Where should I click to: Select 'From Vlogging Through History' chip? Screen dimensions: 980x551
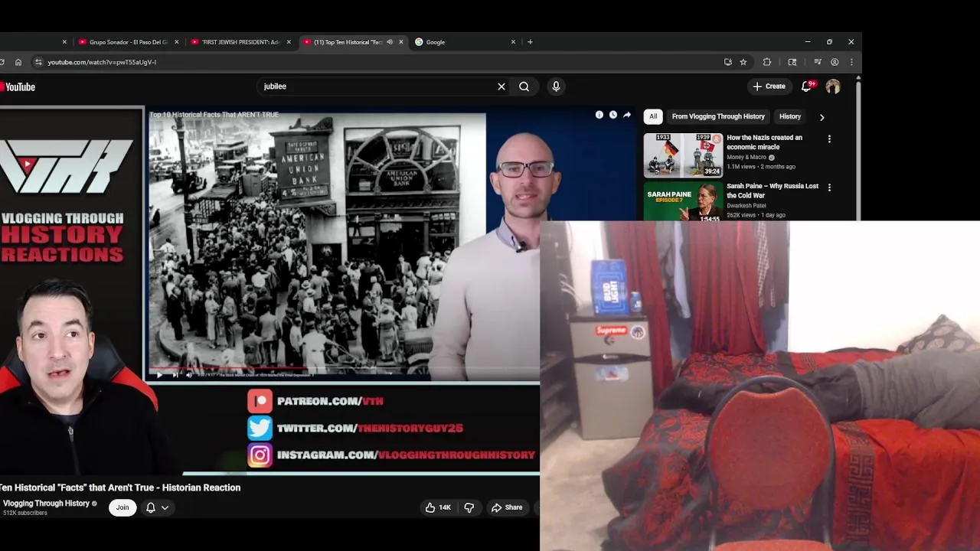coord(718,116)
